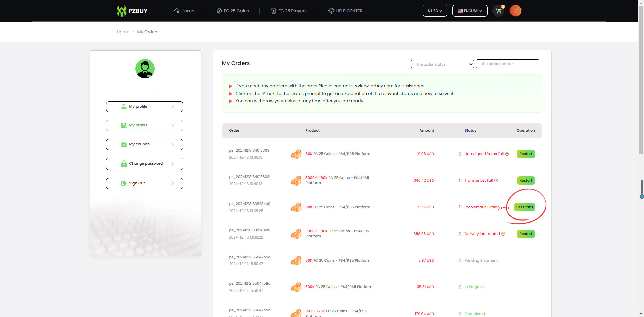Click the chevron on Change password row
The height and width of the screenshot is (317, 644).
point(173,164)
